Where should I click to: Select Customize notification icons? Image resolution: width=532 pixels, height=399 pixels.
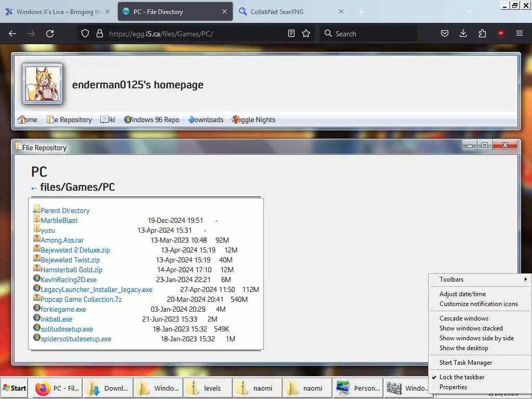point(480,303)
